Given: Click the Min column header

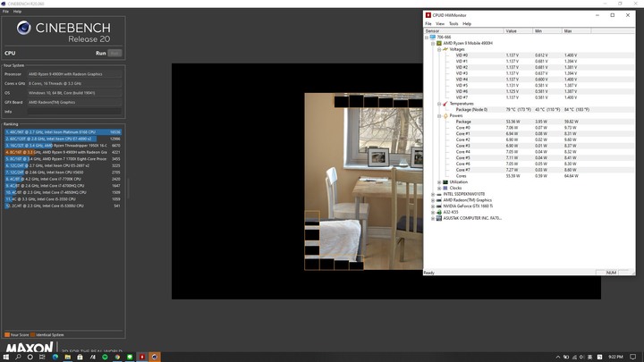Looking at the screenshot, I should (x=547, y=30).
